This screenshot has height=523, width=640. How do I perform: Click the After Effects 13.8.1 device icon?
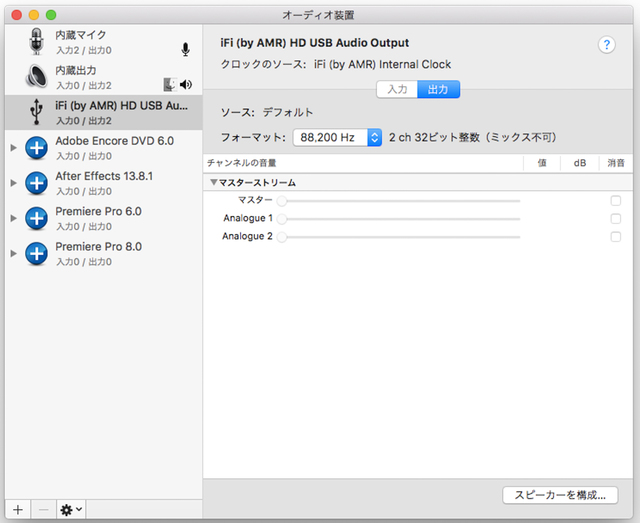point(37,183)
